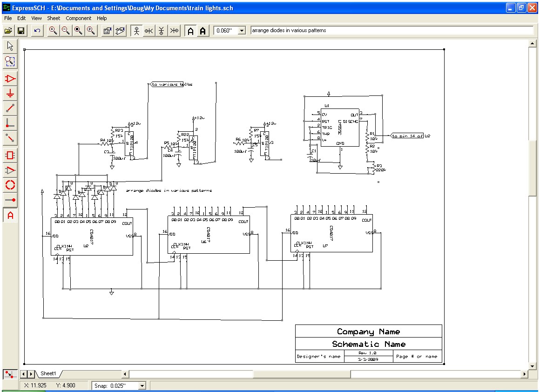
Task: Click the horizontal scrollbar left arrow
Action: pyautogui.click(x=125, y=374)
